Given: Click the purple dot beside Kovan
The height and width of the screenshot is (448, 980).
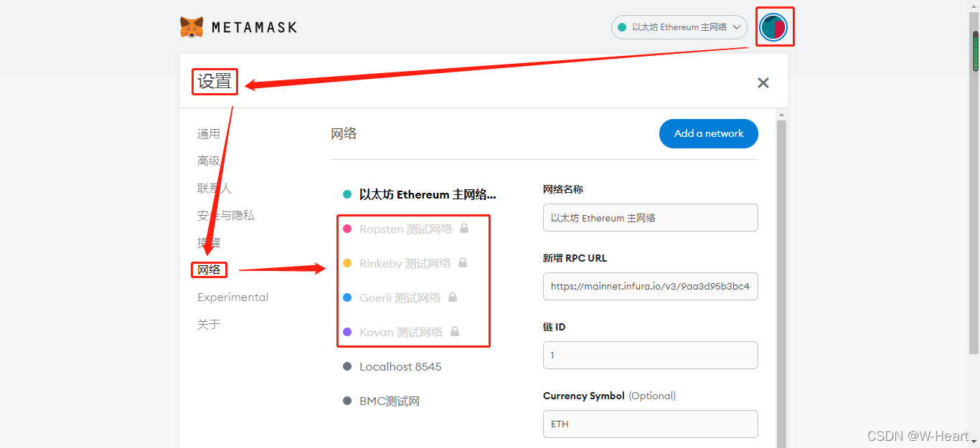Looking at the screenshot, I should point(347,332).
